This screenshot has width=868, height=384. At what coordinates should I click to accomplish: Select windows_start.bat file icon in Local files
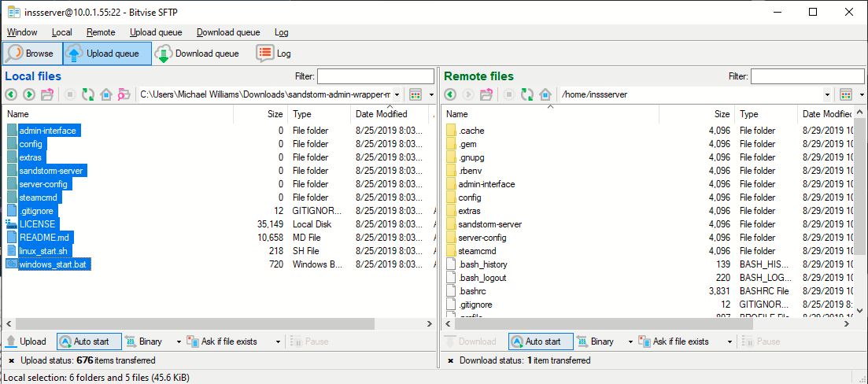[11, 264]
